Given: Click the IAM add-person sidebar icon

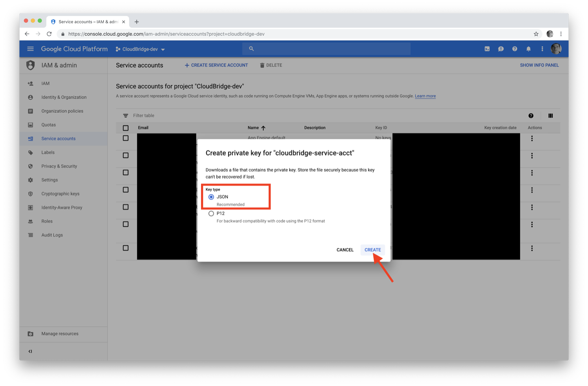Looking at the screenshot, I should point(31,83).
